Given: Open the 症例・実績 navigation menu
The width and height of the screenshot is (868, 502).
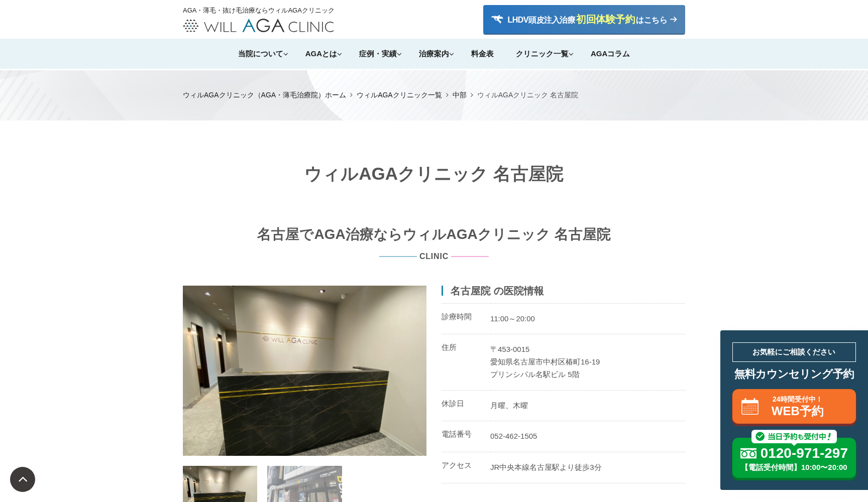Looking at the screenshot, I should pyautogui.click(x=379, y=54).
